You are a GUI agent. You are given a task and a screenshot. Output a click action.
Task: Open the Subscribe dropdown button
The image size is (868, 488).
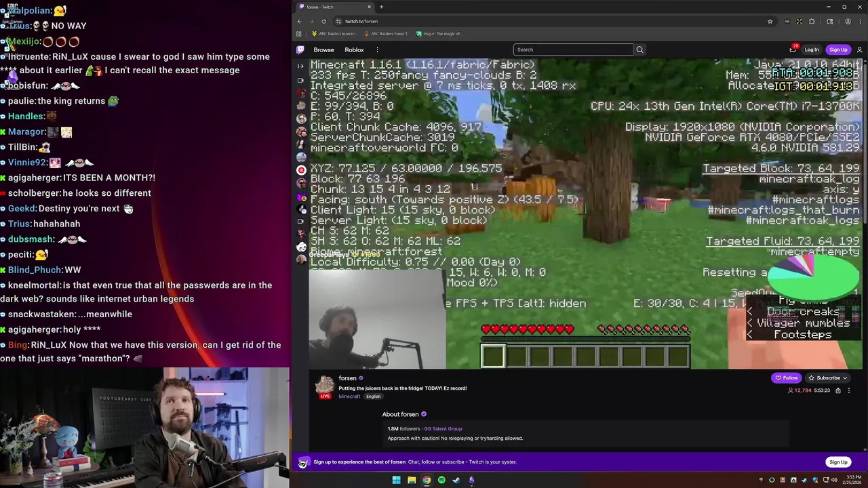click(828, 378)
